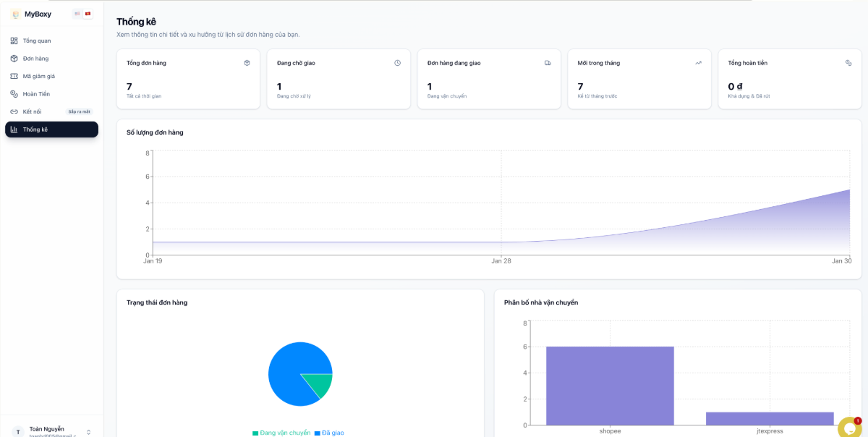Switch language to Vietnamese flag
Screen dimensions: 868x437
pyautogui.click(x=88, y=14)
